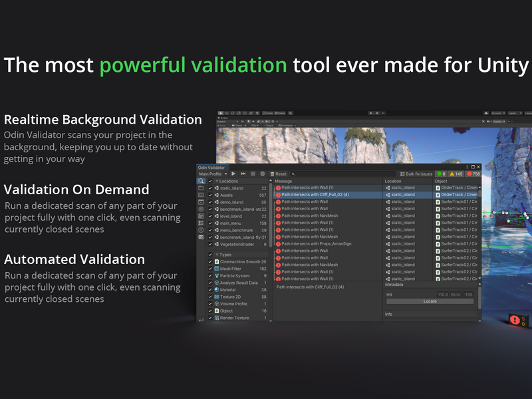This screenshot has height=399, width=532.
Task: Click the Particle System type icon
Action: [217, 276]
